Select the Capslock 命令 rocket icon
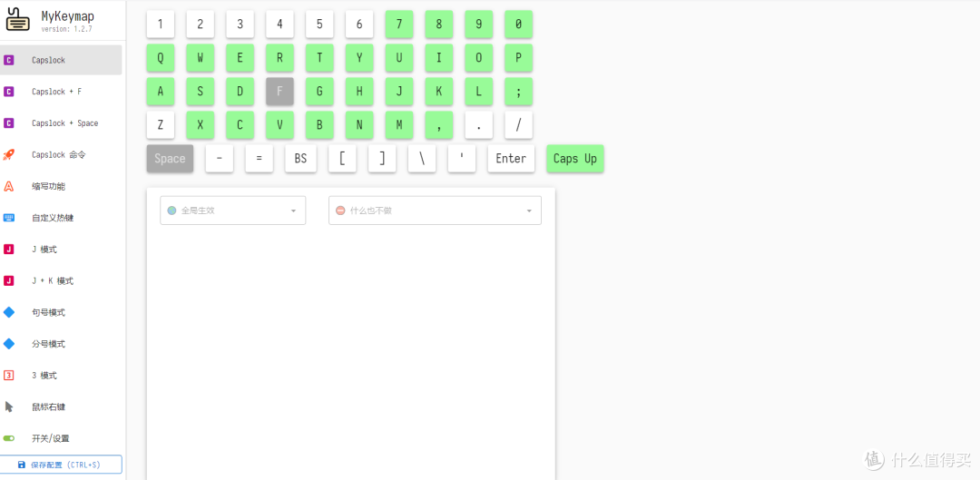This screenshot has width=980, height=480. click(x=9, y=154)
